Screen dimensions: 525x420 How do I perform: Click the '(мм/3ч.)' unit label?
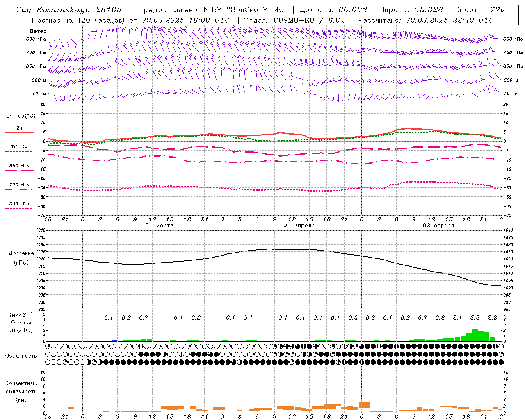point(21,315)
